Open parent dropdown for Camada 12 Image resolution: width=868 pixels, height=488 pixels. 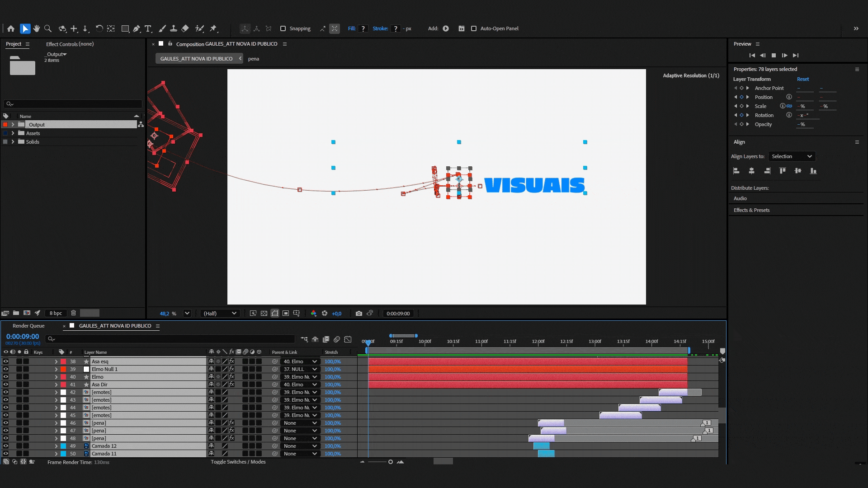(x=300, y=446)
